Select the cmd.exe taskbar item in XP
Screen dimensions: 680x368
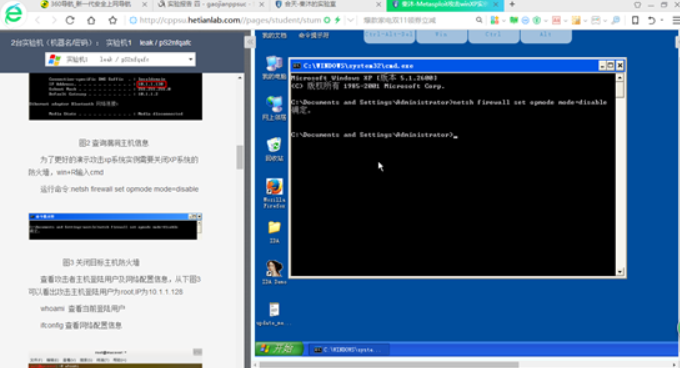(x=350, y=349)
